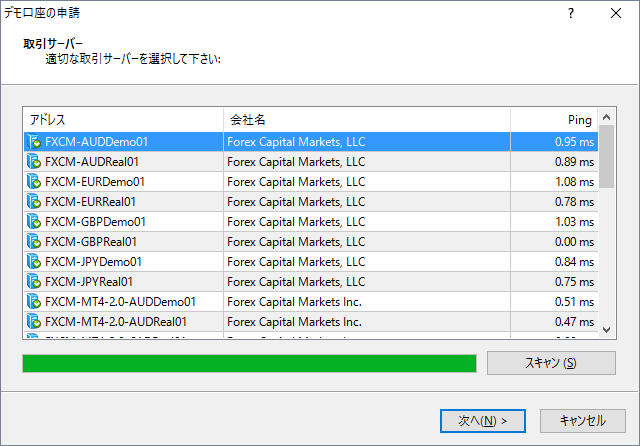The width and height of the screenshot is (640, 446).
Task: Click the 0.78 ms ping cell
Action: pyautogui.click(x=554, y=202)
